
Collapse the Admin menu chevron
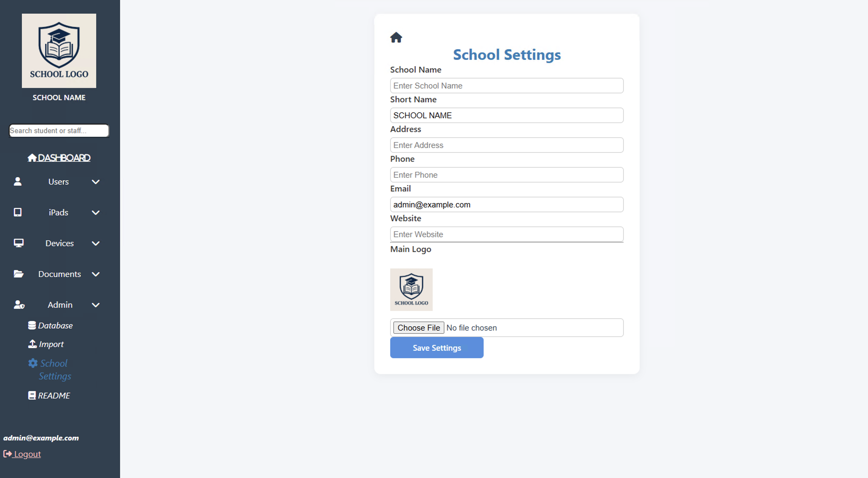click(96, 305)
